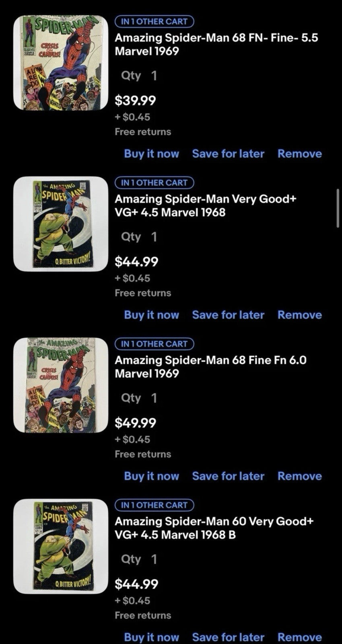This screenshot has height=644, width=342.
Task: Open the $44.99 Spider-Man 1968 cover thumbnail
Action: coord(61,224)
